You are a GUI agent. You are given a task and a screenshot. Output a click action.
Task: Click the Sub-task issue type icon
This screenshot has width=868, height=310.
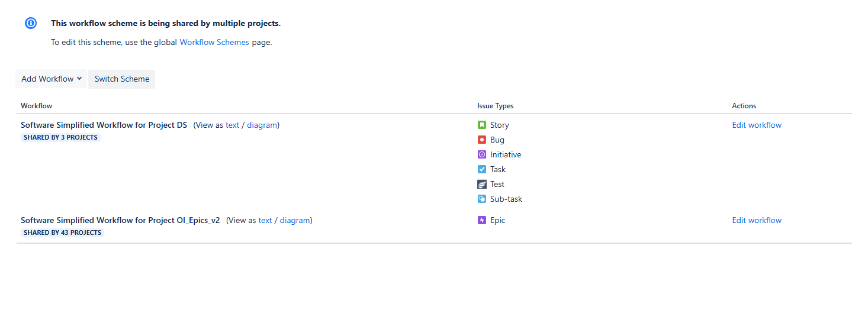click(x=482, y=199)
